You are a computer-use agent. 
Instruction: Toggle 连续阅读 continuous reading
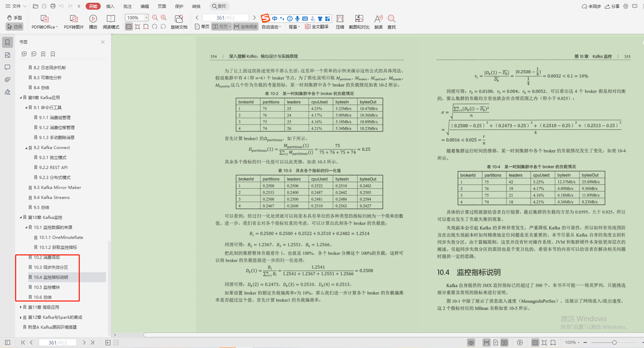point(245,27)
